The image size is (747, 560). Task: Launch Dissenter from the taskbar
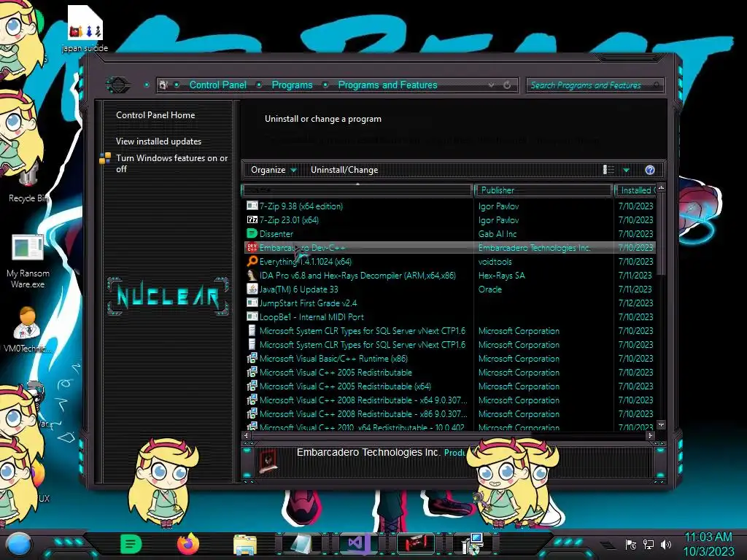(131, 544)
